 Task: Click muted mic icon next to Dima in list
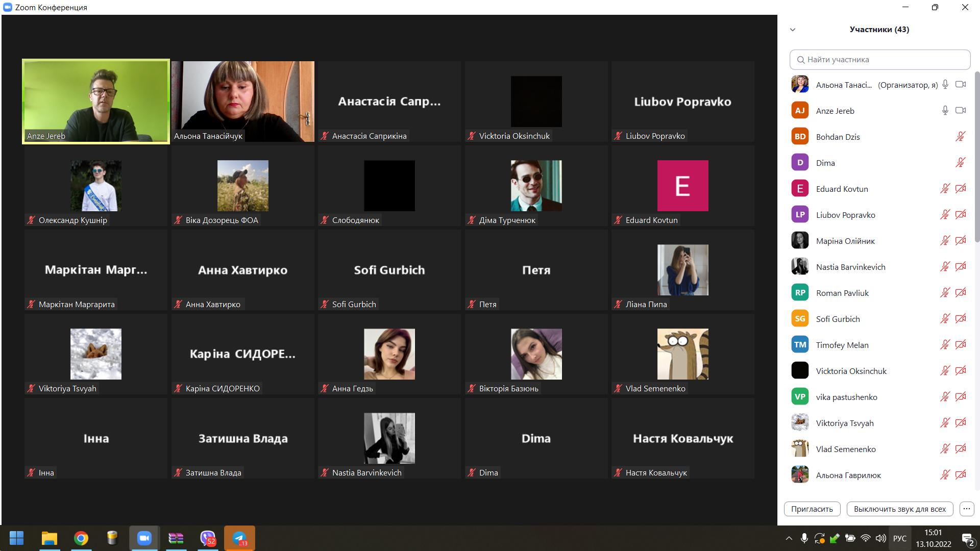click(960, 163)
